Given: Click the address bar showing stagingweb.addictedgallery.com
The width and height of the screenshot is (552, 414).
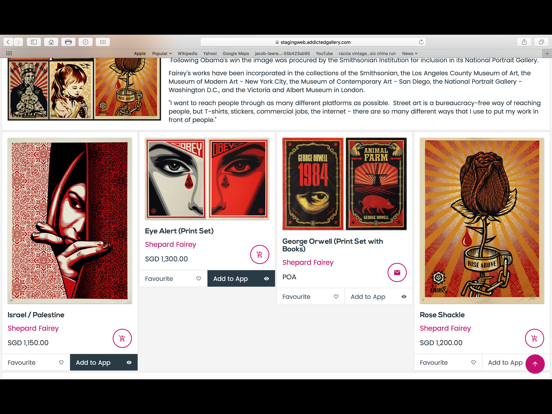Looking at the screenshot, I should [313, 42].
